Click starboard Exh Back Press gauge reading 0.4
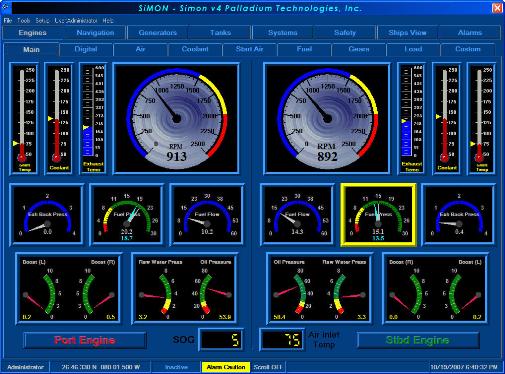This screenshot has width=505, height=374. click(459, 215)
